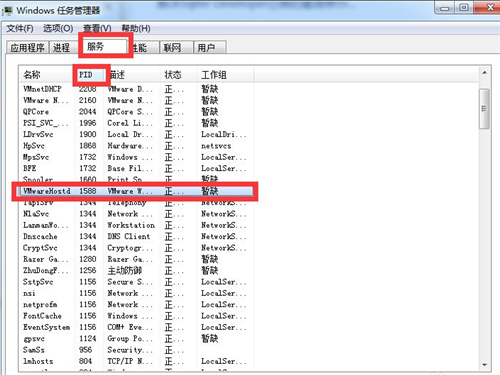500x375 pixels.
Task: Click the Group Po... description cell
Action: [x=130, y=338]
